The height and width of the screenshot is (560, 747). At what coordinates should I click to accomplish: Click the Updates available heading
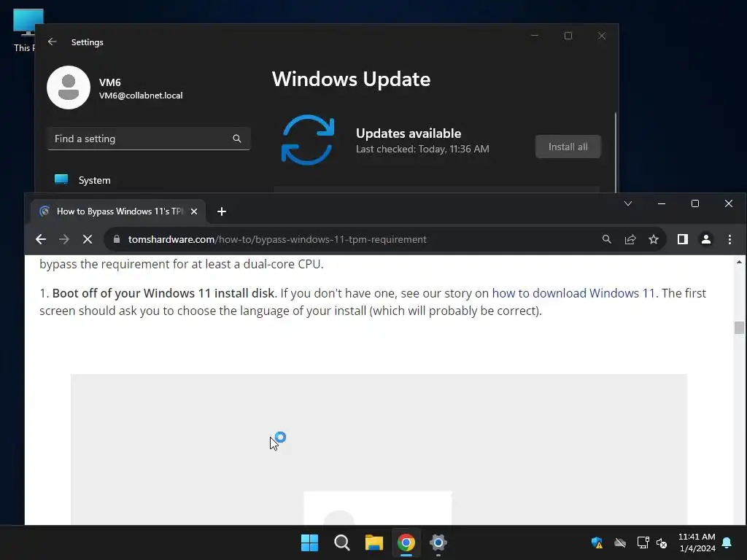coord(409,133)
